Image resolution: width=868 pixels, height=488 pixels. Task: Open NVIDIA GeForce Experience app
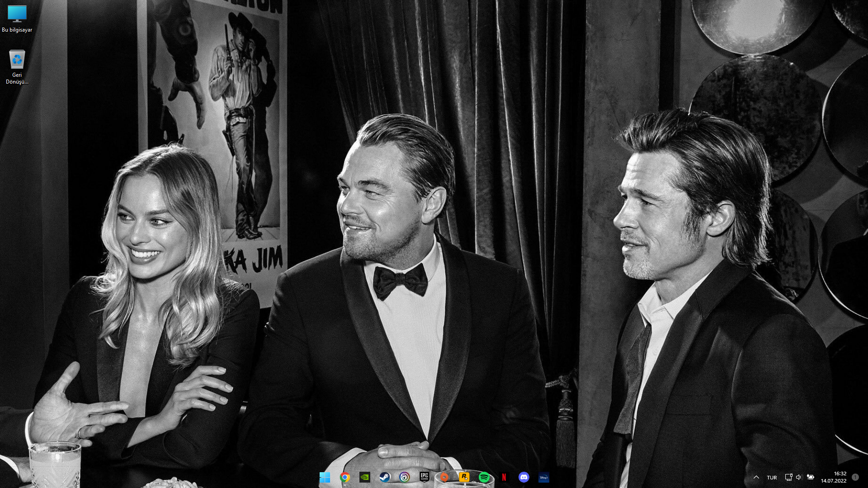[365, 477]
